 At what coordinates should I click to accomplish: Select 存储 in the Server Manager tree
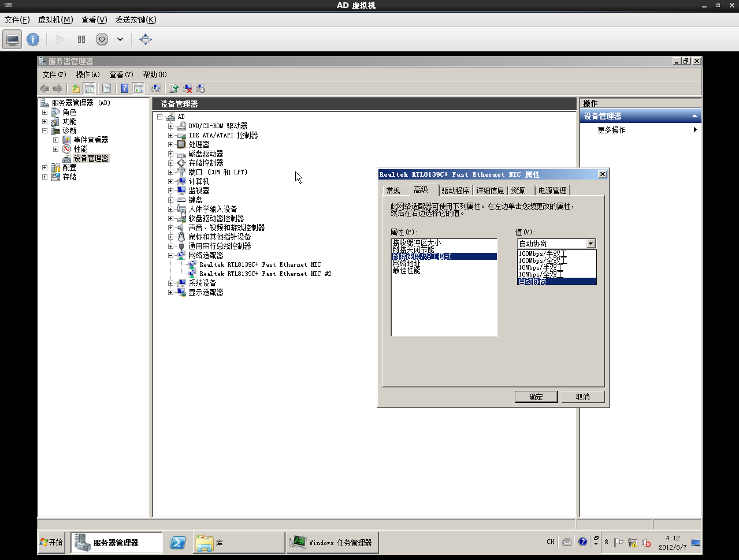(69, 177)
